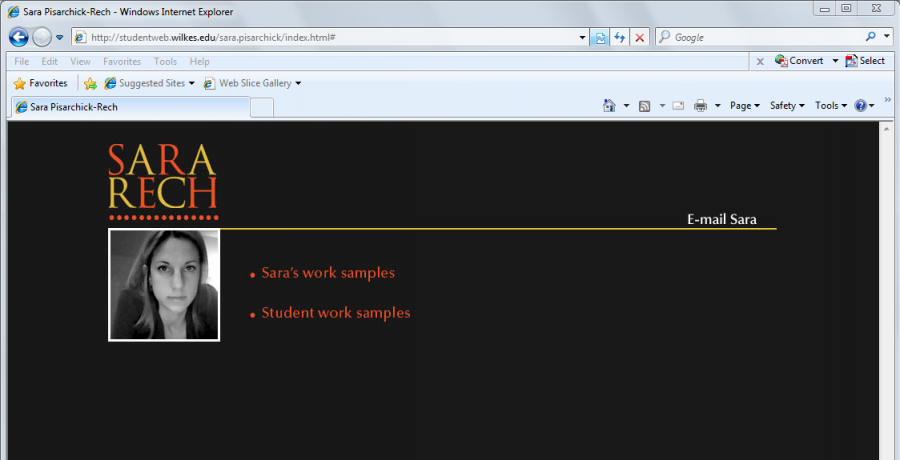900x460 pixels.
Task: Open the Safety command menu
Action: point(787,106)
